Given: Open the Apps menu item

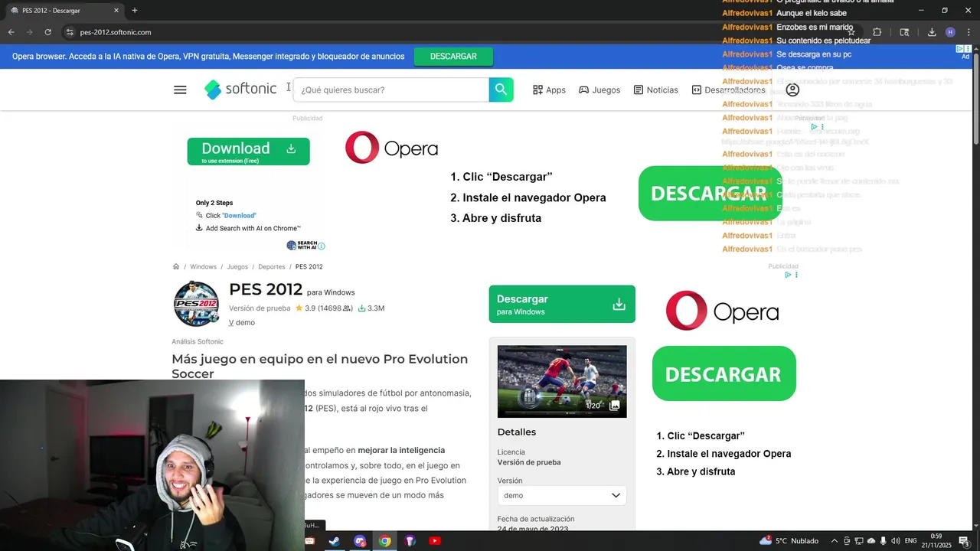Looking at the screenshot, I should pyautogui.click(x=549, y=90).
